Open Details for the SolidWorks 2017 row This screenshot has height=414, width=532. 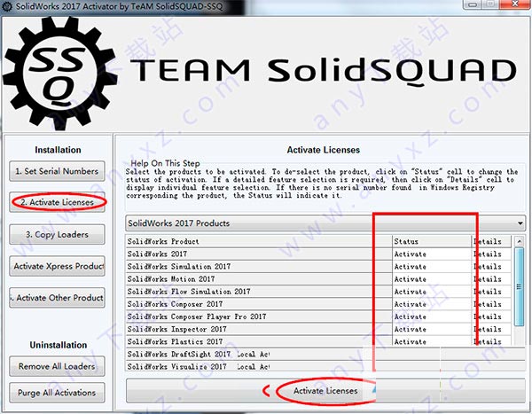[491, 254]
